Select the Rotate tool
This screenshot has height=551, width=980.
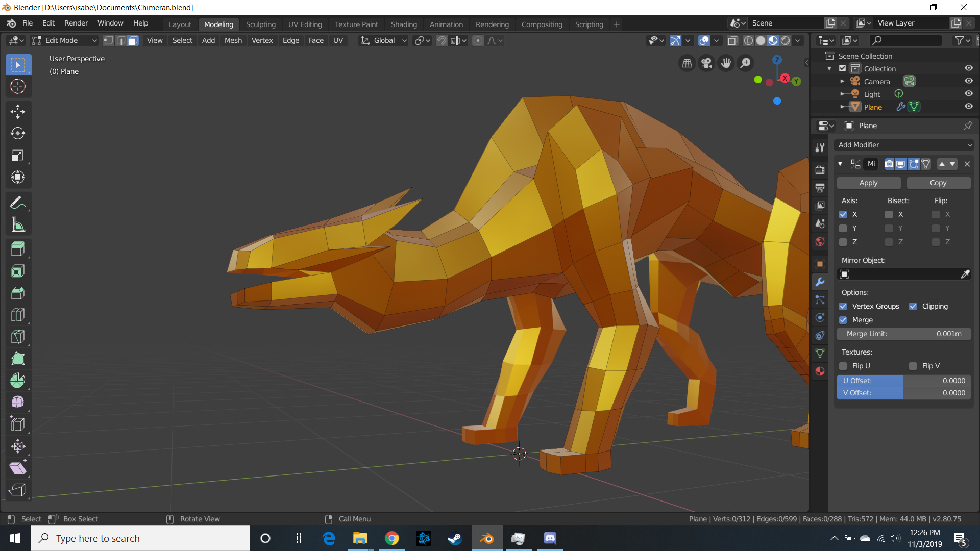click(18, 134)
